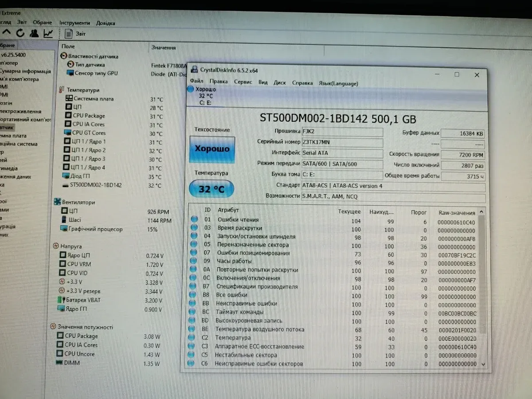
Task: Click the Raw-значения column header
Action: click(456, 213)
